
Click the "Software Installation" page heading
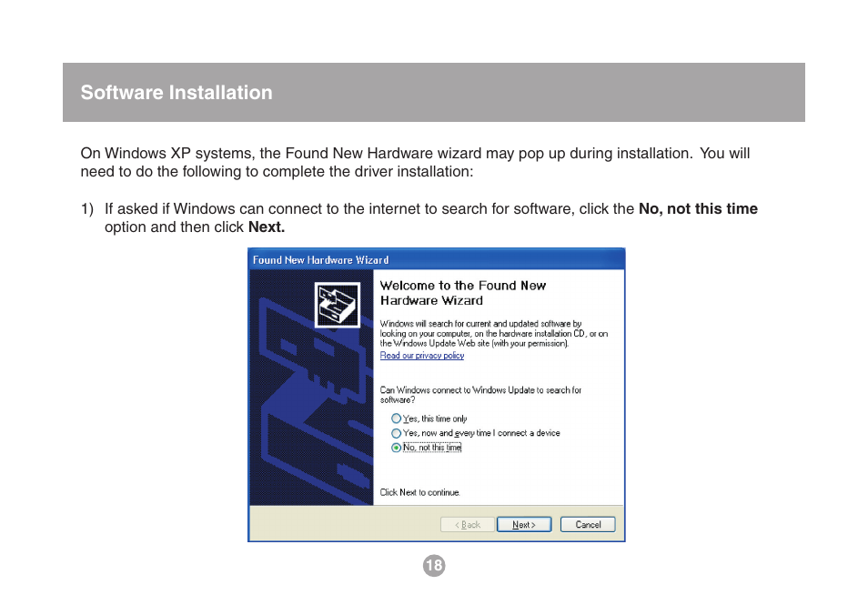177,93
